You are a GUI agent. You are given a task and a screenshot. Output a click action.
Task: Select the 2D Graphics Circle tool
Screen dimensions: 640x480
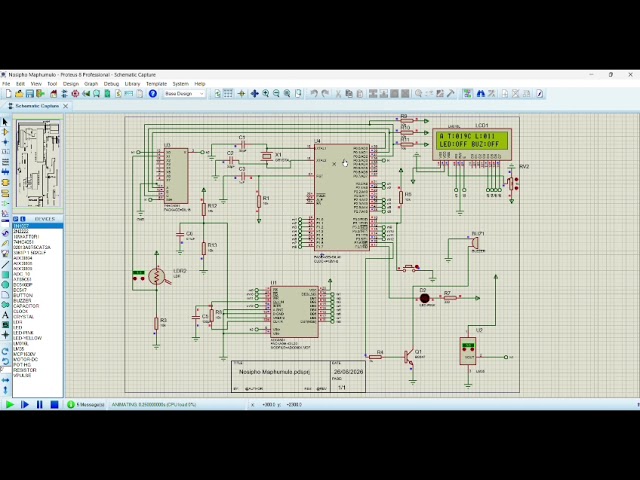point(5,284)
